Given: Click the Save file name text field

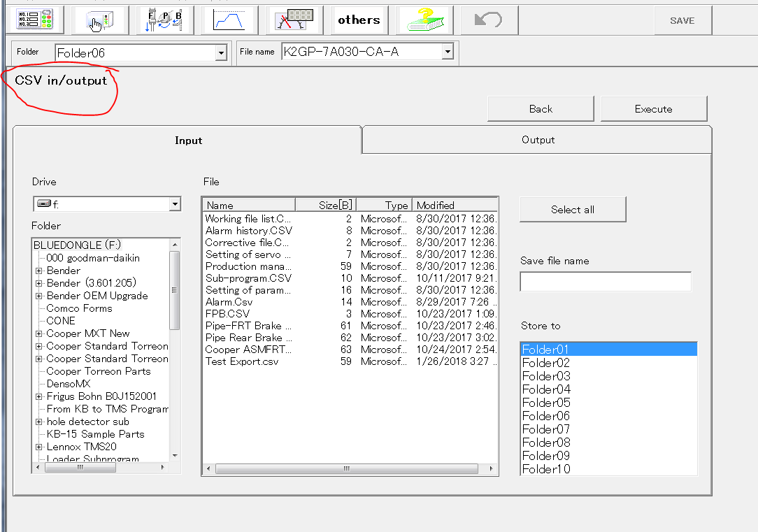Looking at the screenshot, I should (x=605, y=282).
